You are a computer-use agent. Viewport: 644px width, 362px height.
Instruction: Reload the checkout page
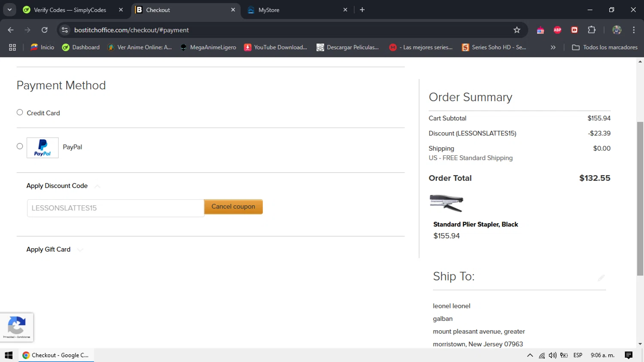coord(45,30)
